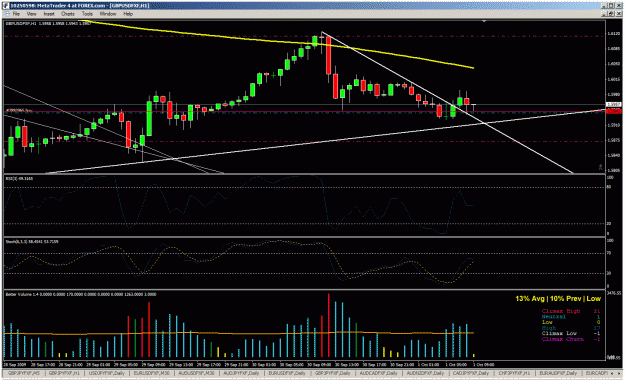Switch to the CHFJPYFXF,H1 chart tab
This screenshot has width=625, height=380.
point(514,373)
